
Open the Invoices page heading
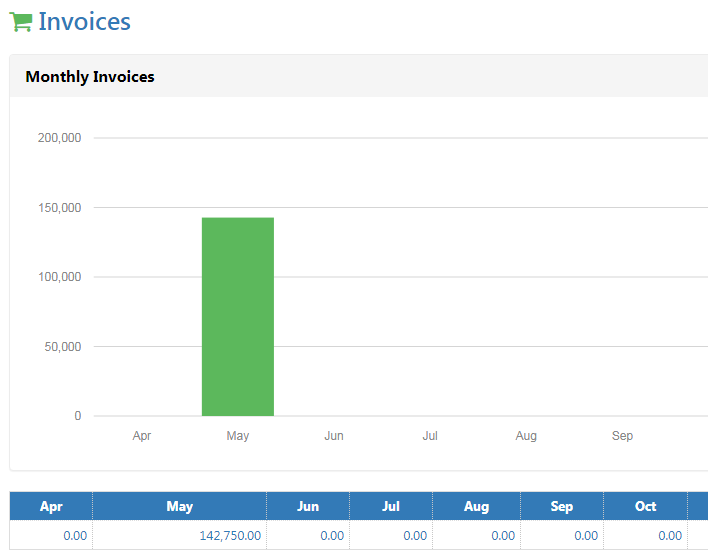[x=84, y=22]
